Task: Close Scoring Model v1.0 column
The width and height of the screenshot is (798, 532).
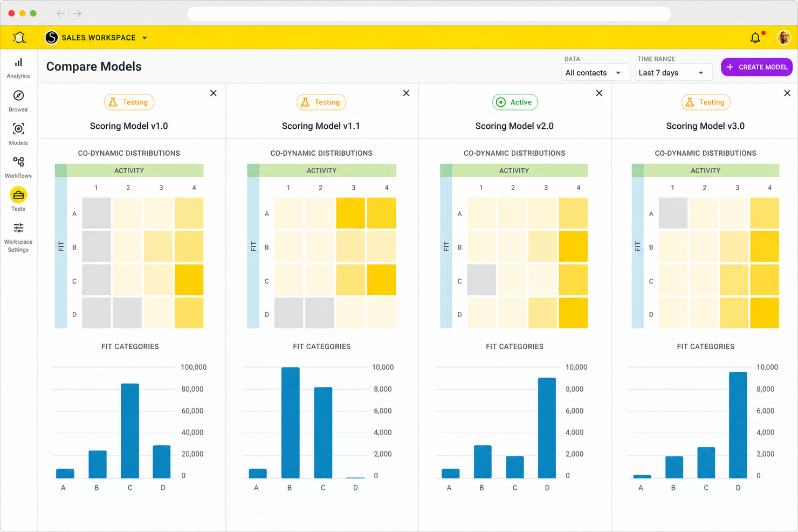Action: pyautogui.click(x=214, y=93)
